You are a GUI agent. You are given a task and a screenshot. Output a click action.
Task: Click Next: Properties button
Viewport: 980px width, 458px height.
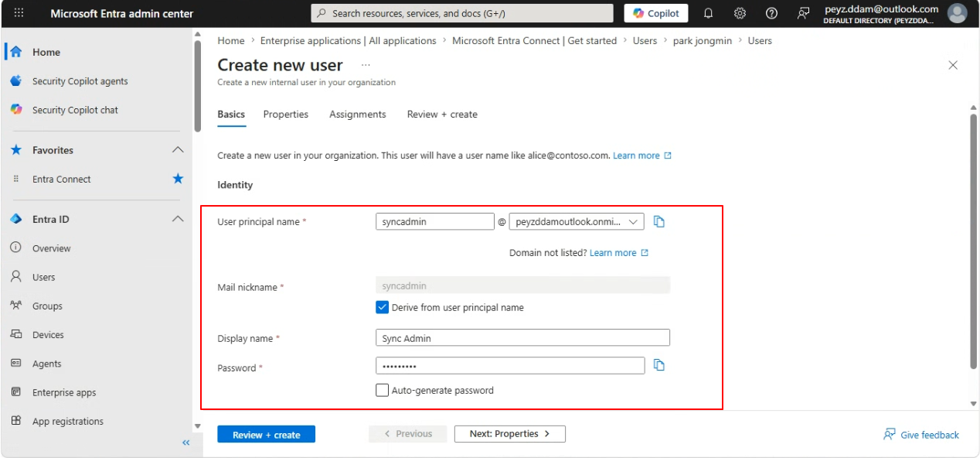pos(510,434)
